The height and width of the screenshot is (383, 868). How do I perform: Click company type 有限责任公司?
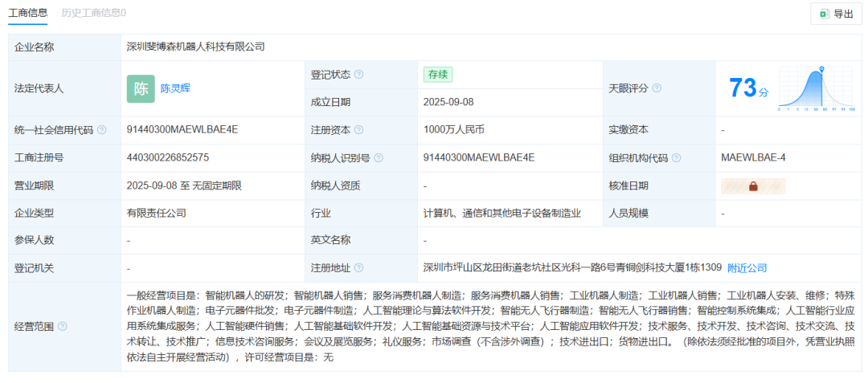tap(156, 214)
